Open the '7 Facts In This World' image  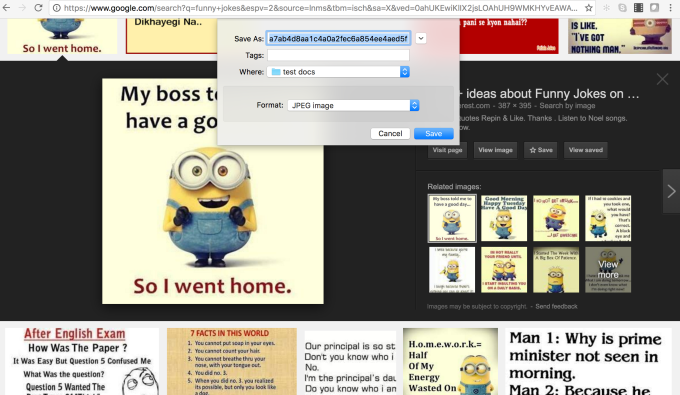(x=232, y=361)
